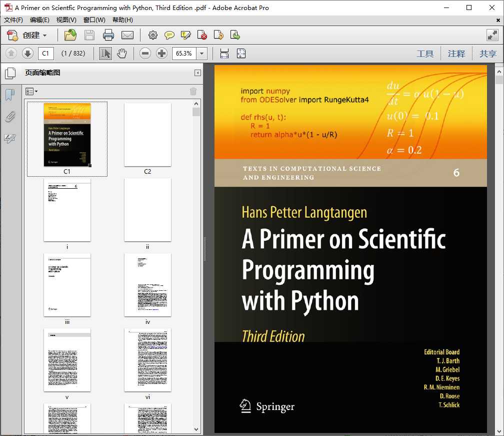Viewport: 504px width, 436px height.
Task: Open the 文件(F) menu
Action: point(13,20)
